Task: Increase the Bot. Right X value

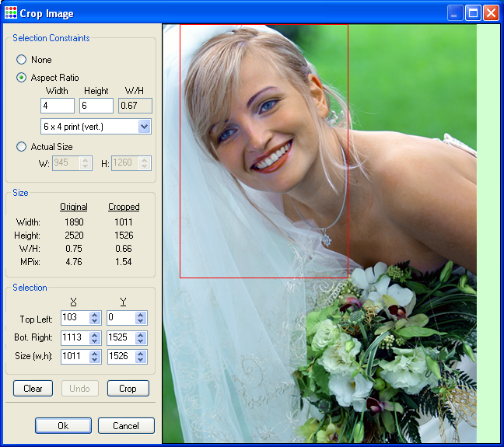Action: pos(95,334)
